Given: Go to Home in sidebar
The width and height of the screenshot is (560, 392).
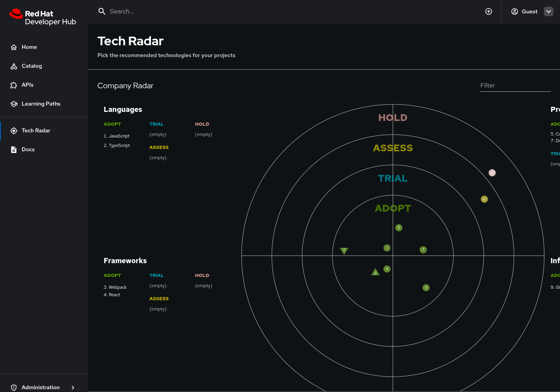Looking at the screenshot, I should 44,47.
